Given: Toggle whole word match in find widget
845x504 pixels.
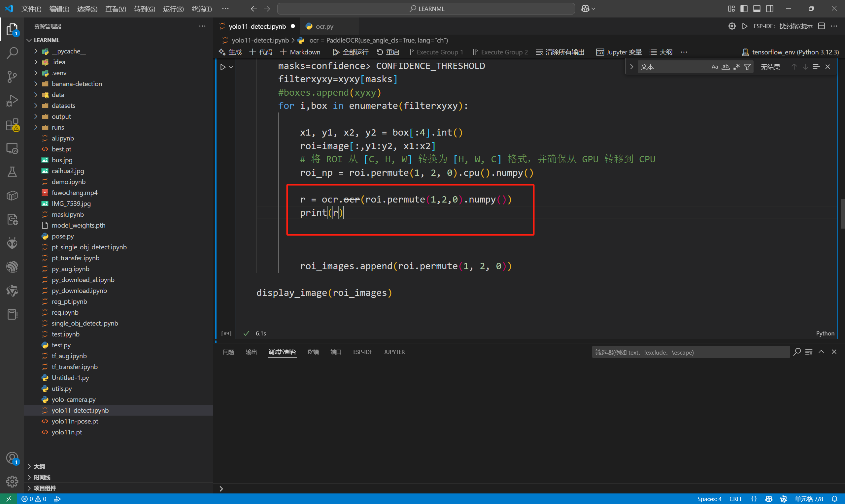Looking at the screenshot, I should coord(726,67).
